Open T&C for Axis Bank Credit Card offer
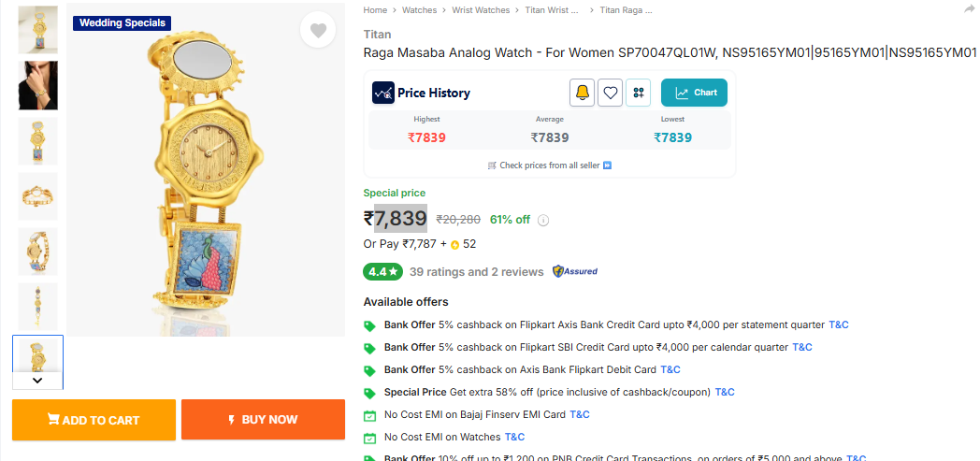980x461 pixels. pos(838,324)
